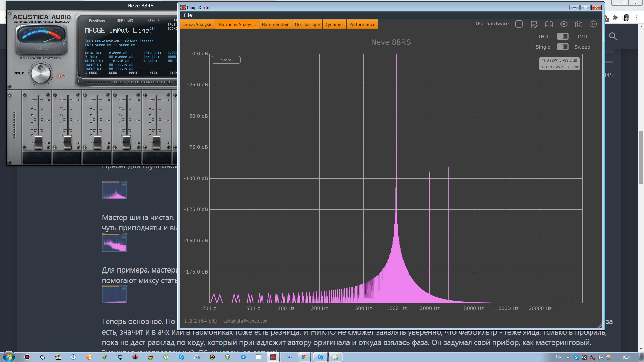Open the browser profile avatar
The image size is (644, 362).
point(626,18)
